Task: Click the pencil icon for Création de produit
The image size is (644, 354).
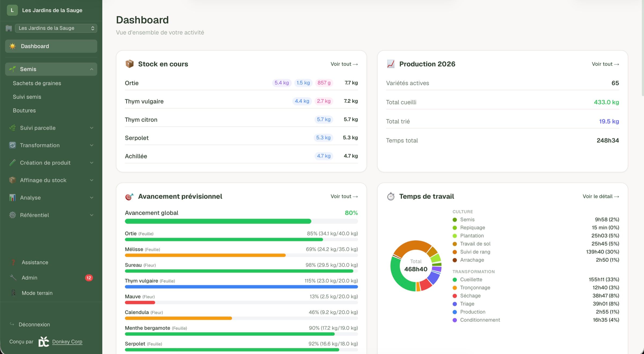Action: click(x=12, y=163)
